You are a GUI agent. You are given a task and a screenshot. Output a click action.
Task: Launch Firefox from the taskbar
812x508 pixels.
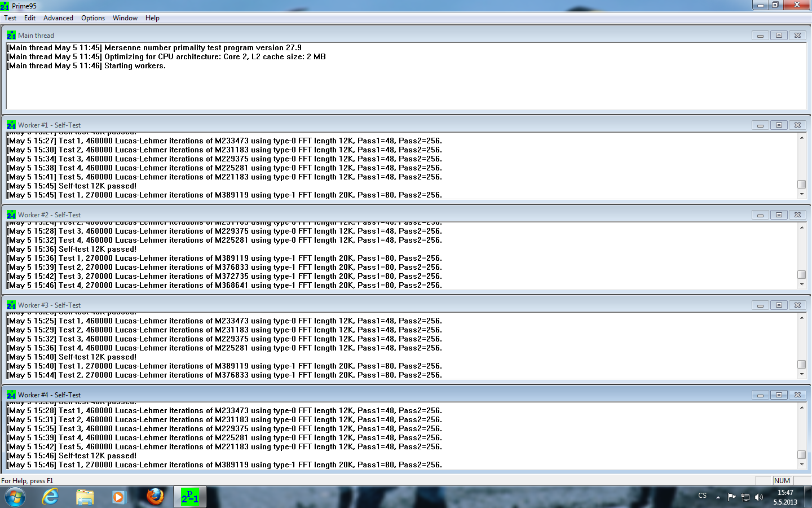tap(155, 497)
